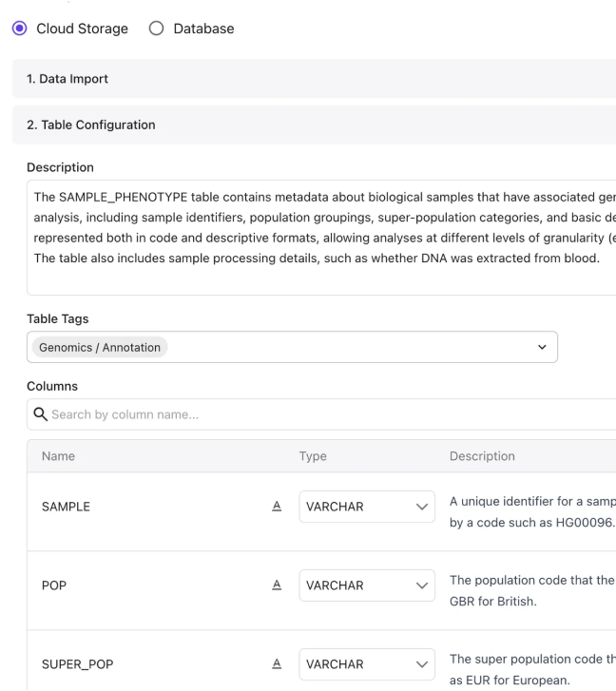Select the Database radio option
Image resolution: width=616 pixels, height=691 pixels.
(x=156, y=29)
